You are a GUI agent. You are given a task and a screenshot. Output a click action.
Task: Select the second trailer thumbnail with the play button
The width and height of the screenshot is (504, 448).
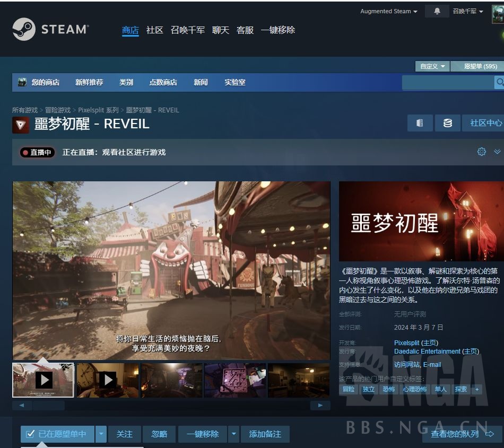click(108, 380)
